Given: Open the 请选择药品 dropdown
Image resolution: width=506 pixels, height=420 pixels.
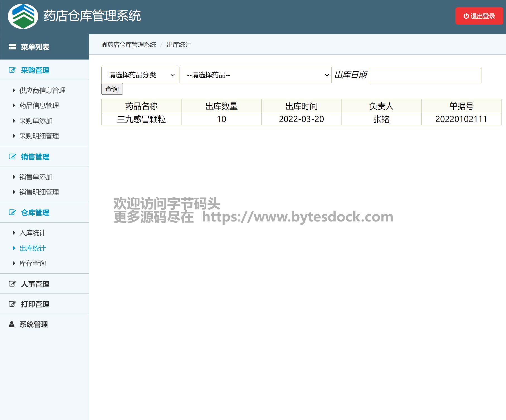Looking at the screenshot, I should pos(255,75).
